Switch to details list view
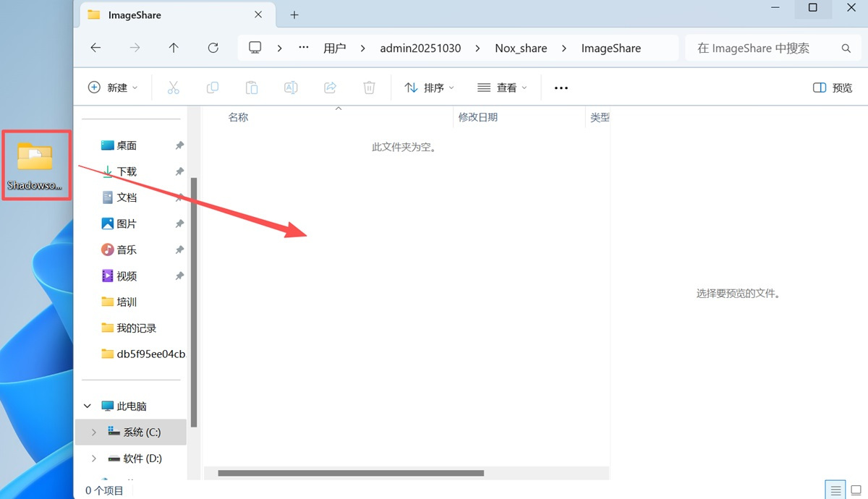Screen dimensions: 868x499 (835, 490)
